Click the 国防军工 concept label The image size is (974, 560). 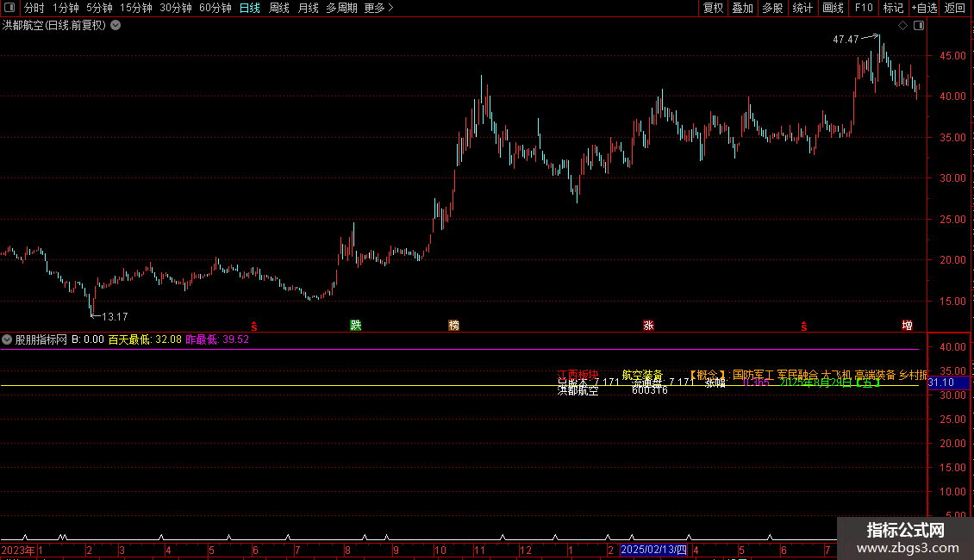(753, 375)
